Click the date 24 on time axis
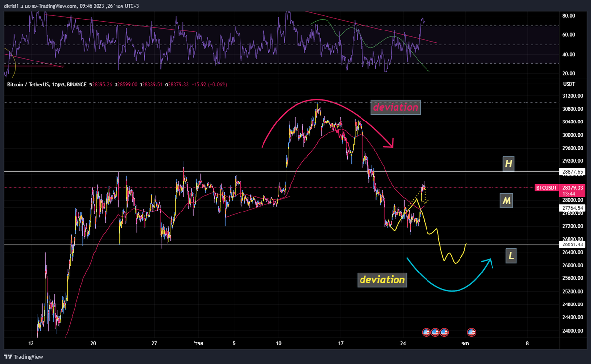591x364 pixels. click(x=403, y=343)
